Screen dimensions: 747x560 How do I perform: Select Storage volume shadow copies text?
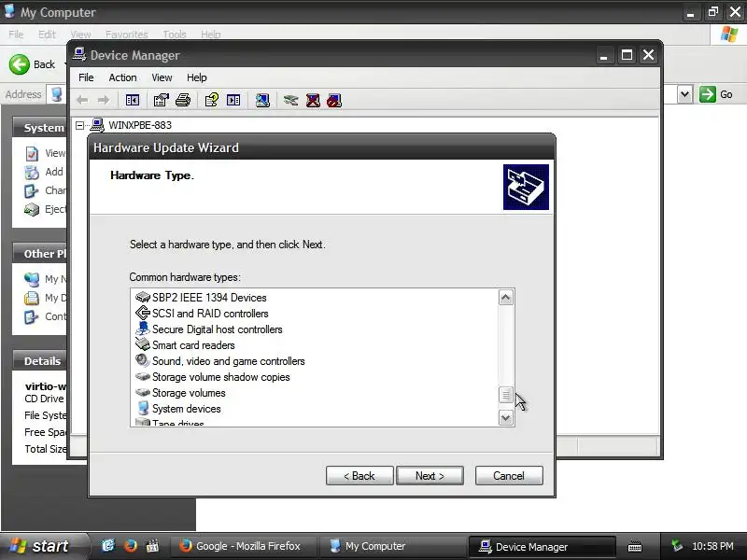click(x=221, y=377)
